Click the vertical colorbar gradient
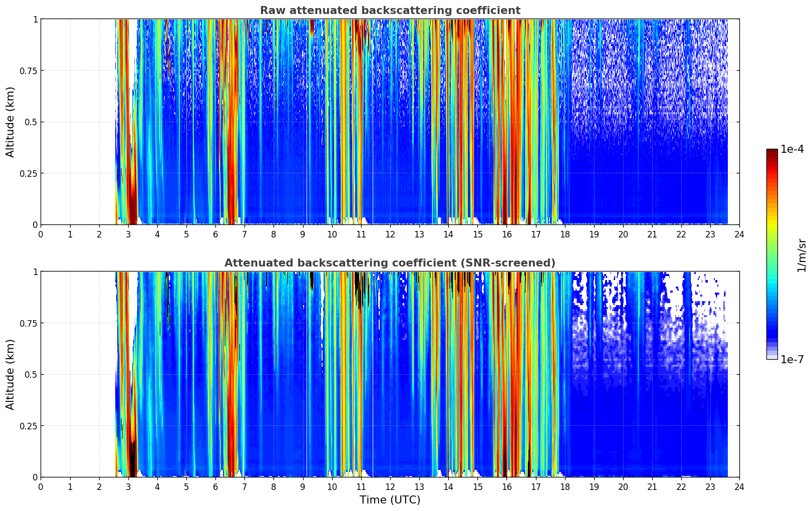This screenshot has height=511, width=812. click(772, 254)
